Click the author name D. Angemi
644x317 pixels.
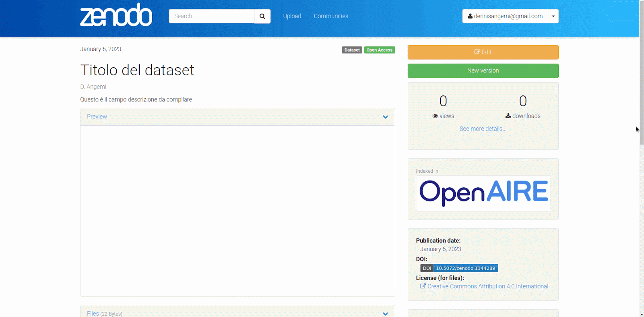(x=93, y=87)
